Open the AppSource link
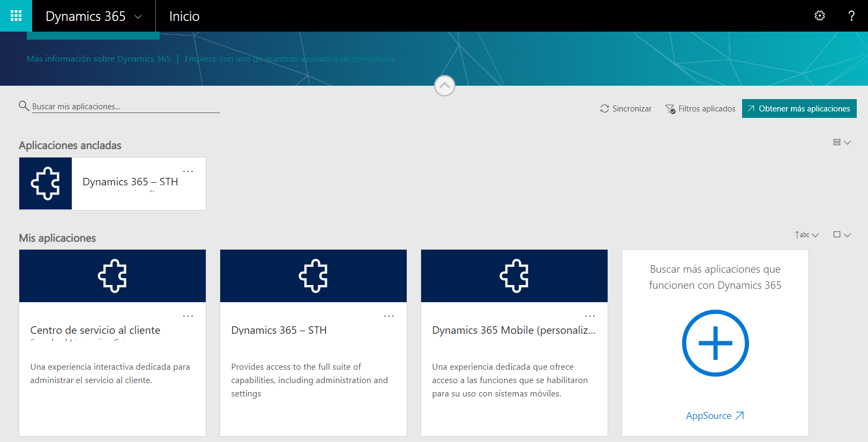Screen dimensions: 868x442 coord(715,416)
